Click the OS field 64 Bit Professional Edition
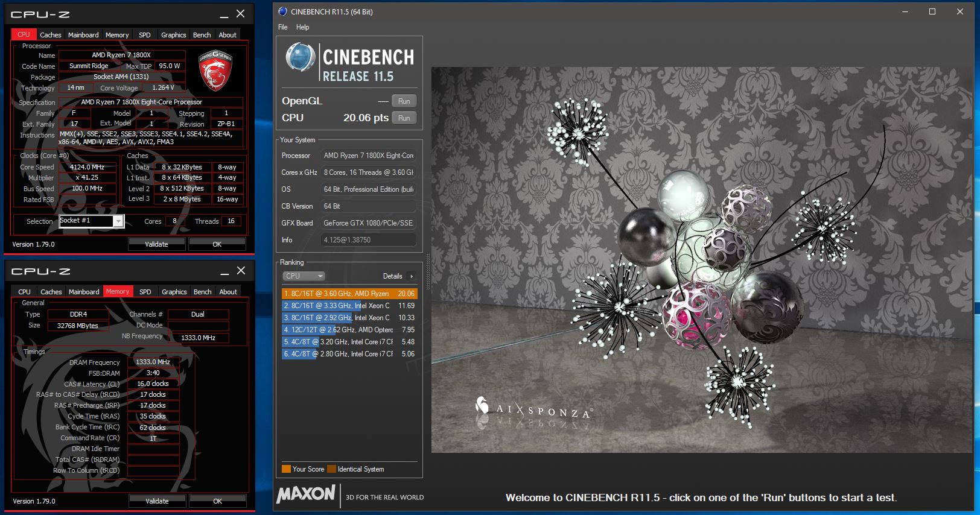 point(369,189)
